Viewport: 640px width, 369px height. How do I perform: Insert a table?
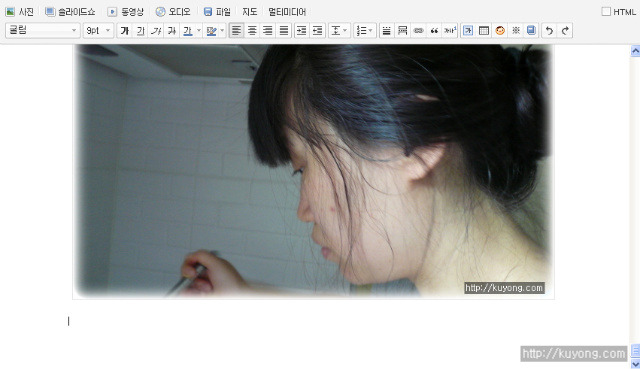click(x=484, y=31)
